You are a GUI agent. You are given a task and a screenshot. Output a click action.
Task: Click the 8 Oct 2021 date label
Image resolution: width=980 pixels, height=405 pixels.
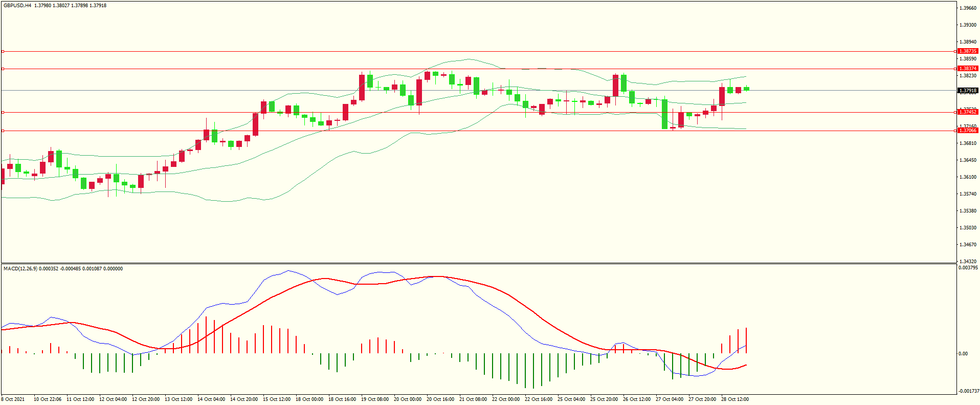point(13,399)
